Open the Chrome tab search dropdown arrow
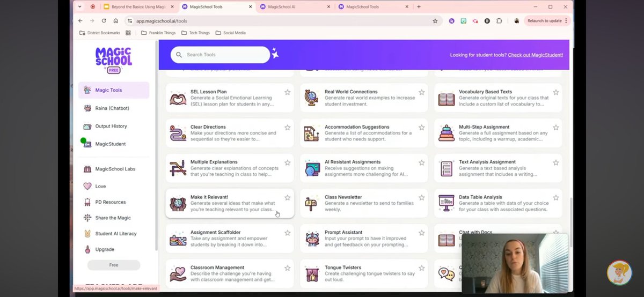This screenshot has width=644, height=297. pyautogui.click(x=80, y=7)
